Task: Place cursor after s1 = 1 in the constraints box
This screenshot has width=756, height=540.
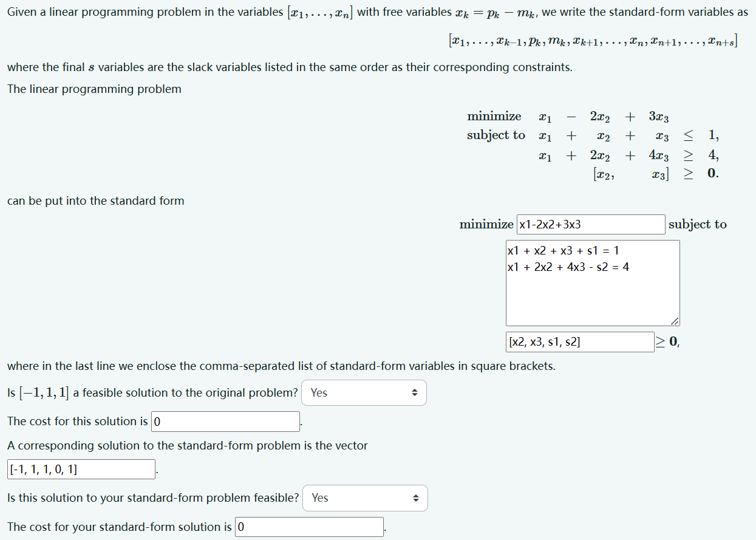Action: coord(618,250)
